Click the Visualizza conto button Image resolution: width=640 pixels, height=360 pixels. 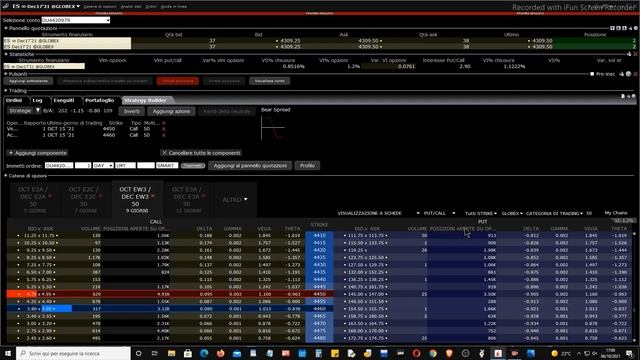[269, 81]
